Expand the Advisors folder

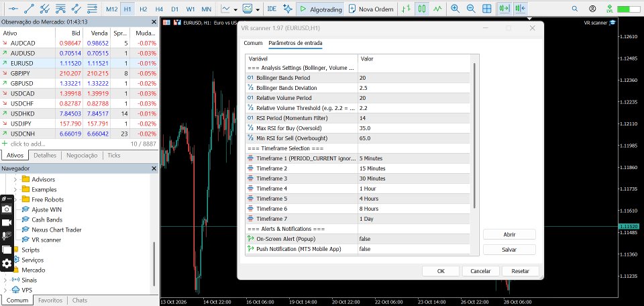pos(15,179)
